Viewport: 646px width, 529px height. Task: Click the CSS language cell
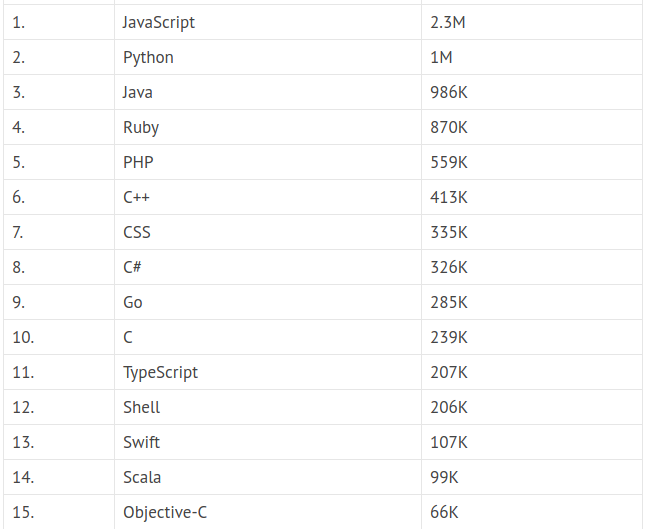click(x=137, y=232)
